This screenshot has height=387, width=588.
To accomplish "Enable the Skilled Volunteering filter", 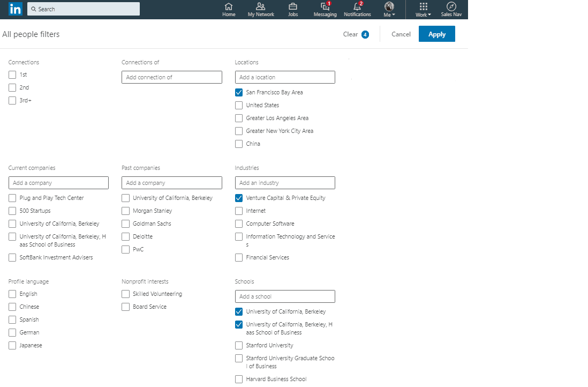I will pyautogui.click(x=125, y=294).
